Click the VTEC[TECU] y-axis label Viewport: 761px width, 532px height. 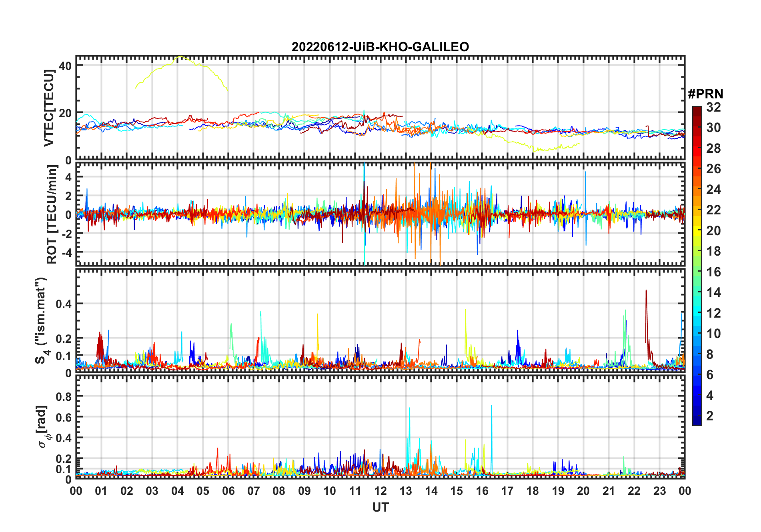pos(49,108)
